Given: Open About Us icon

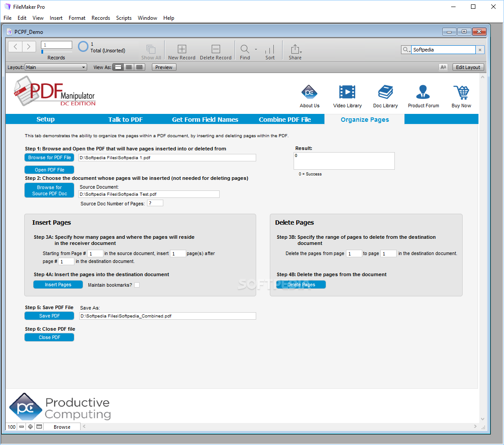Looking at the screenshot, I should point(309,92).
